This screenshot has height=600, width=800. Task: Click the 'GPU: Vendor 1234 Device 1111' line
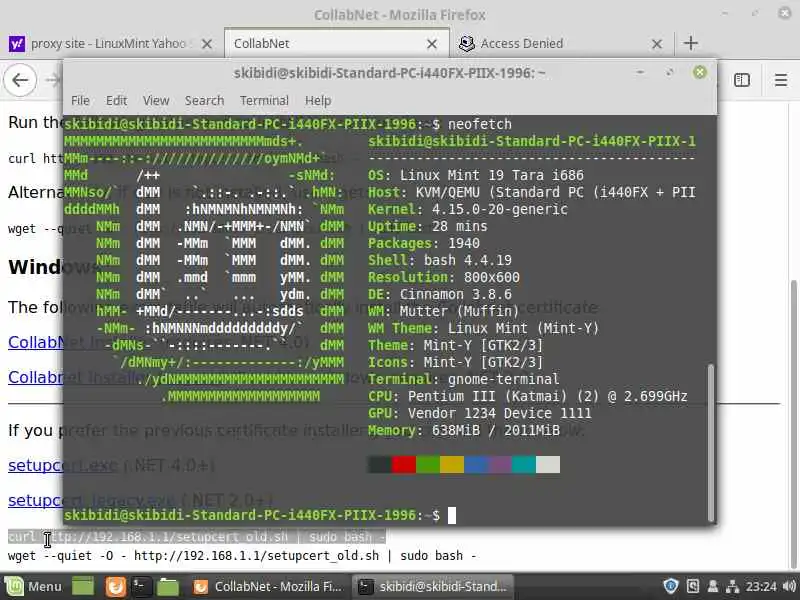click(x=480, y=413)
